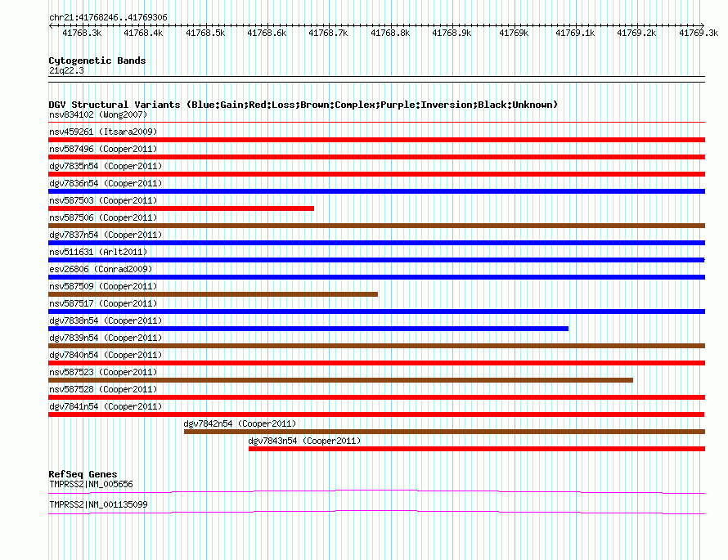Image resolution: width=728 pixels, height=560 pixels.
Task: Click brown bar for nsv587509
Action: point(213,294)
